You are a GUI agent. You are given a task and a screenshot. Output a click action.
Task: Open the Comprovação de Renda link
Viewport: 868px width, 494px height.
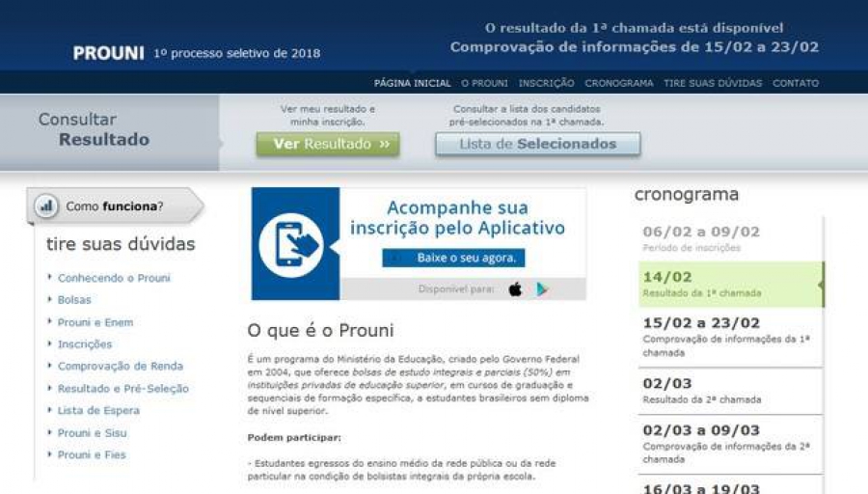click(121, 366)
